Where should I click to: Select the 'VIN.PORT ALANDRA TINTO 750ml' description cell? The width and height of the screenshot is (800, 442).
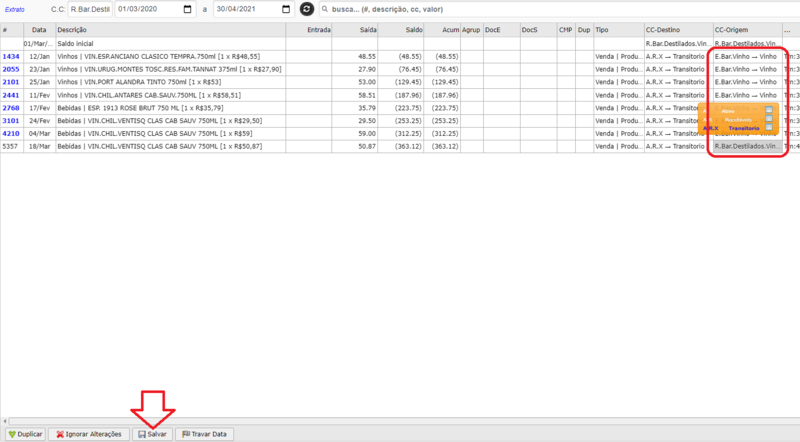coord(170,82)
